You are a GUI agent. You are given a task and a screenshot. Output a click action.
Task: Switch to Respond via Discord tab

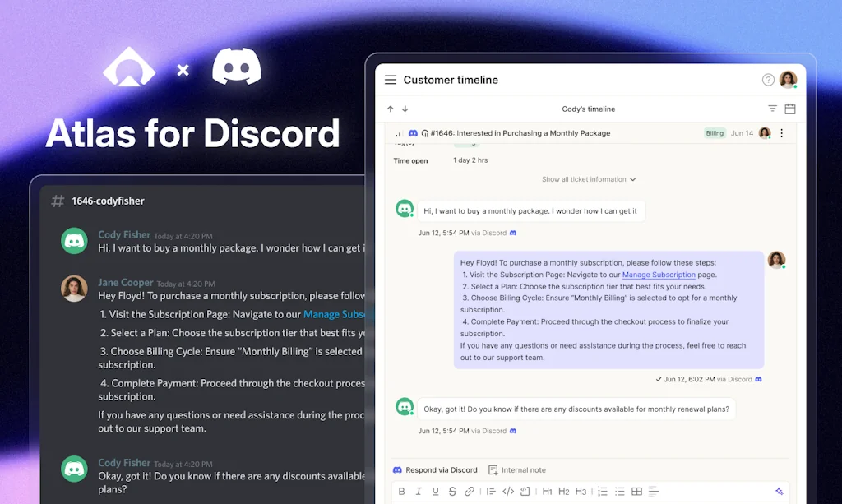point(435,470)
